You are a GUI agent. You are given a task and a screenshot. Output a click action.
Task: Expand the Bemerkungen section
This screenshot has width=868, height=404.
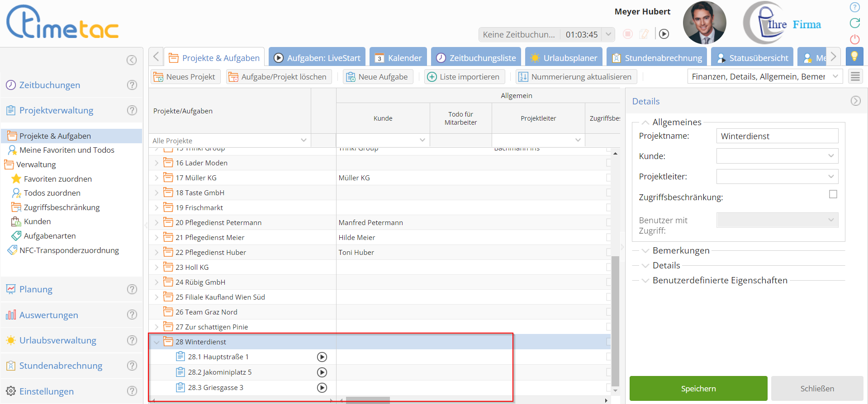[681, 251]
